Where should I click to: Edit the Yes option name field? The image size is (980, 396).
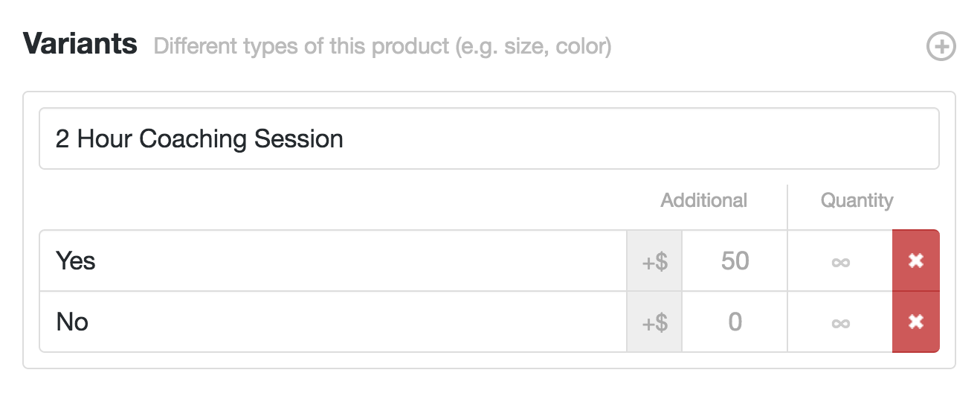(333, 261)
